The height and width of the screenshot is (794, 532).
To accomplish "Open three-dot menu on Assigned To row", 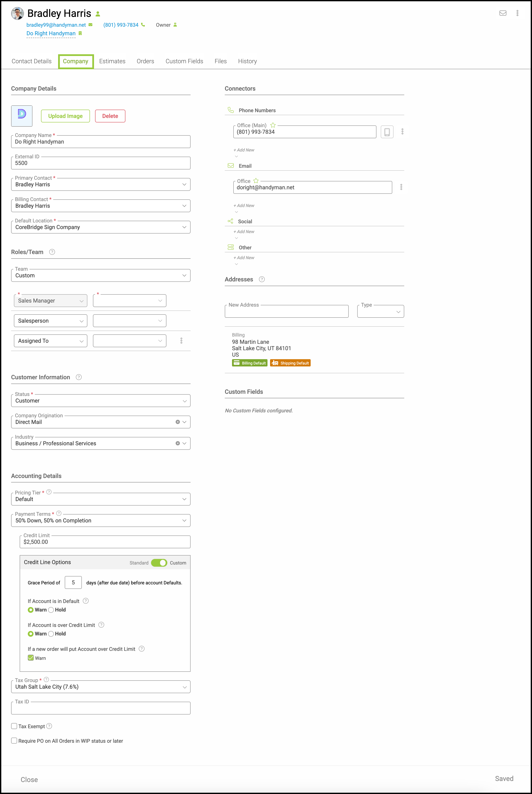I will [x=181, y=341].
